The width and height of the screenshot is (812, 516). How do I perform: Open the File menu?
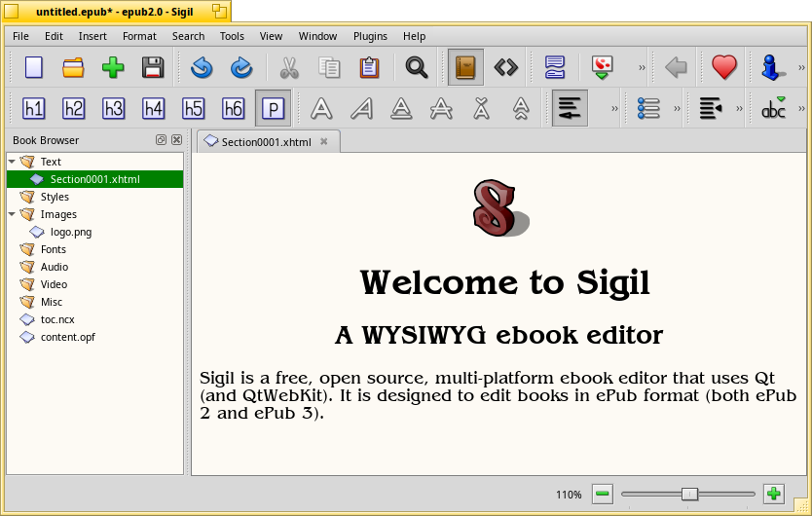coord(20,36)
